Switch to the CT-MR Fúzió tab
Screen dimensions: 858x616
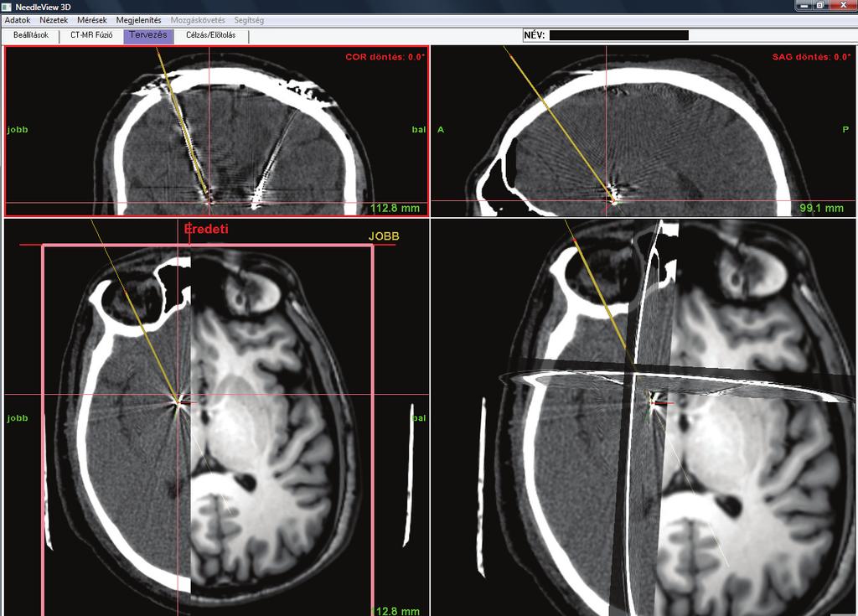(x=91, y=35)
